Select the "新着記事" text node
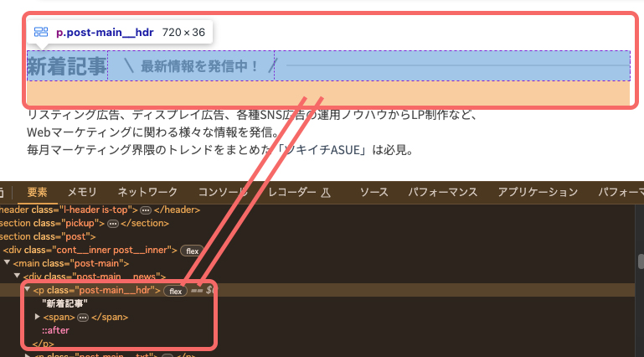 (x=64, y=303)
